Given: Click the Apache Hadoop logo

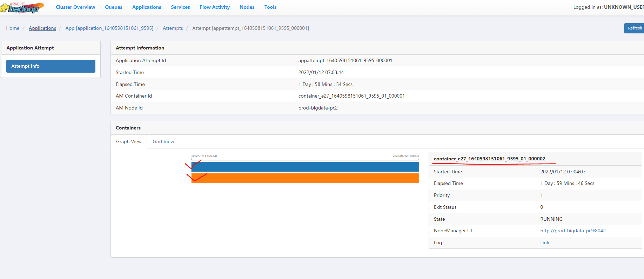Looking at the screenshot, I should (22, 7).
